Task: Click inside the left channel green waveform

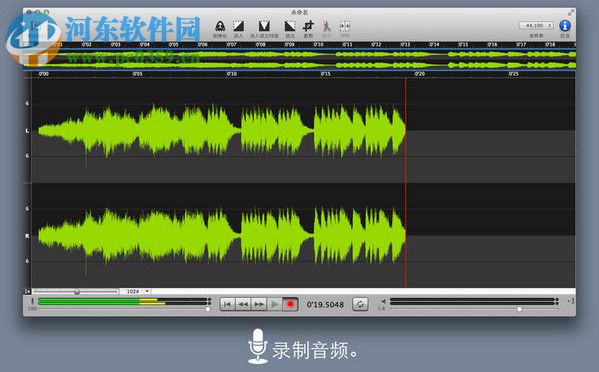Action: [x=222, y=131]
